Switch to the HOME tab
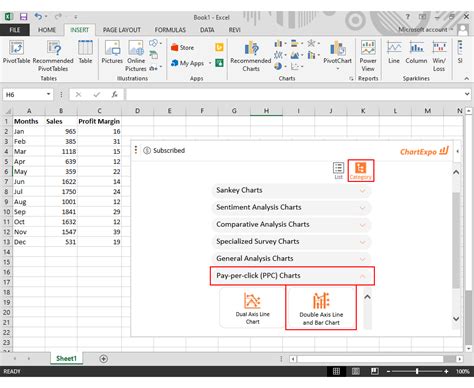474x388 pixels. point(47,30)
